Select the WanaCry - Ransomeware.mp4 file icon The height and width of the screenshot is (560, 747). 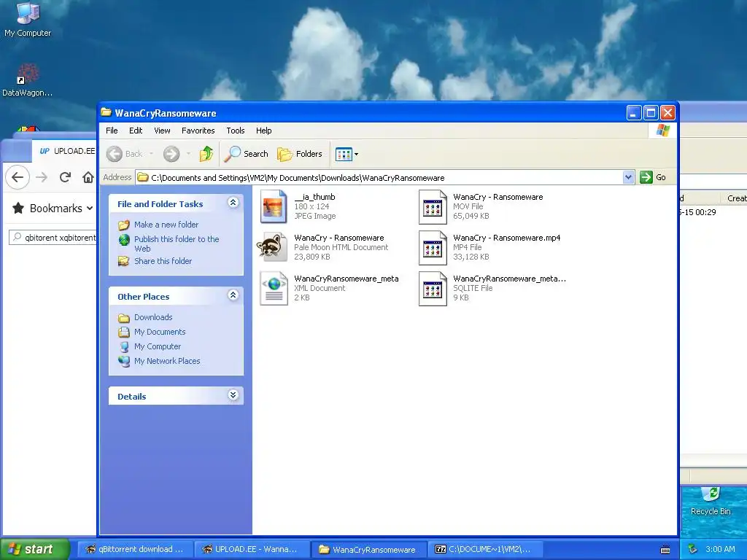pos(433,248)
